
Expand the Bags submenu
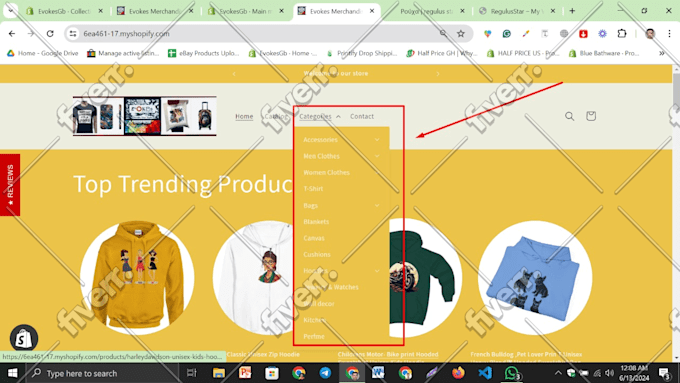pos(377,206)
